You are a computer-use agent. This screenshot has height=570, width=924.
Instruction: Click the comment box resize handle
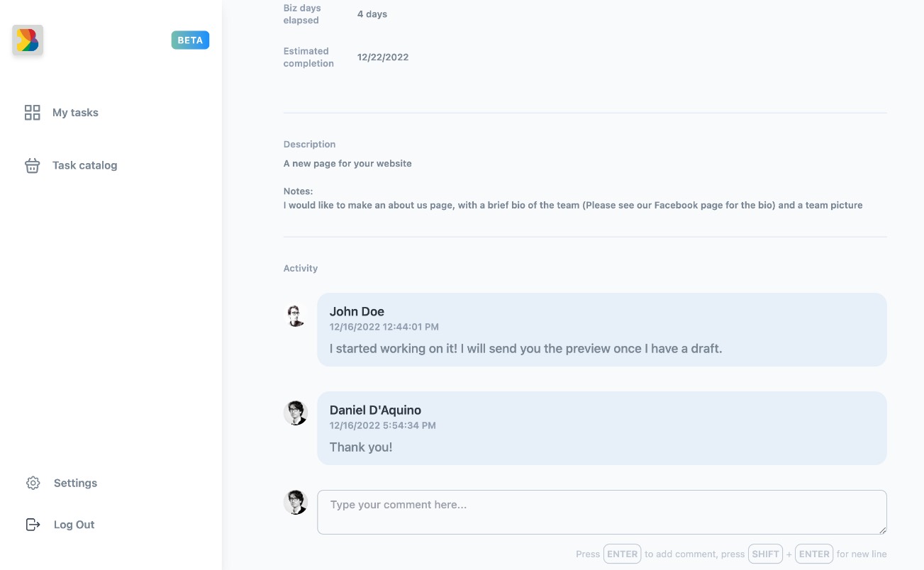click(882, 530)
